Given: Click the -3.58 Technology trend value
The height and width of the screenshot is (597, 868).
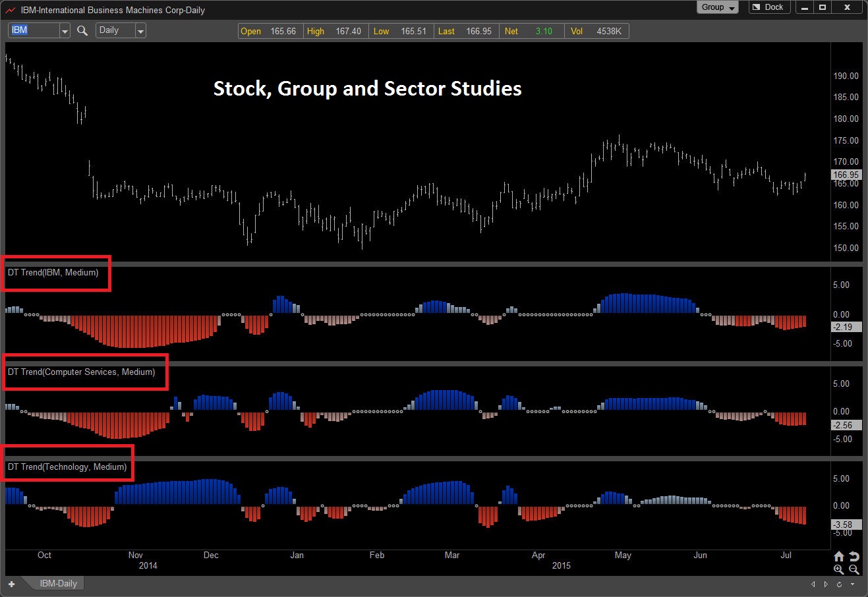Looking at the screenshot, I should (846, 525).
